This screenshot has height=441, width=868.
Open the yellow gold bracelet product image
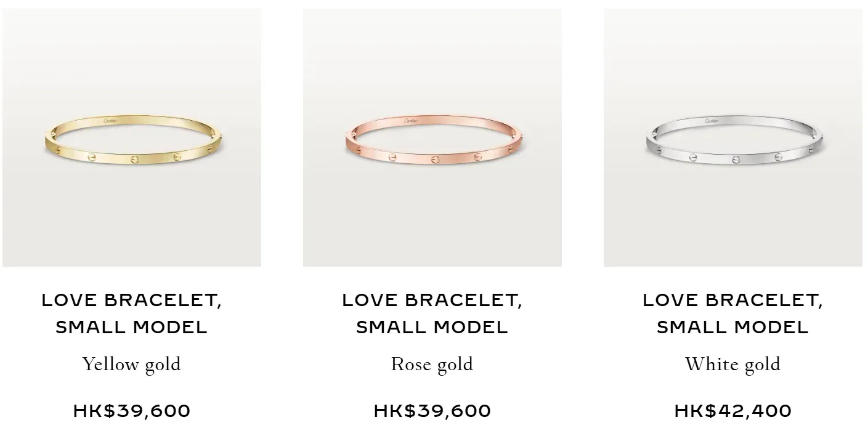click(x=132, y=137)
